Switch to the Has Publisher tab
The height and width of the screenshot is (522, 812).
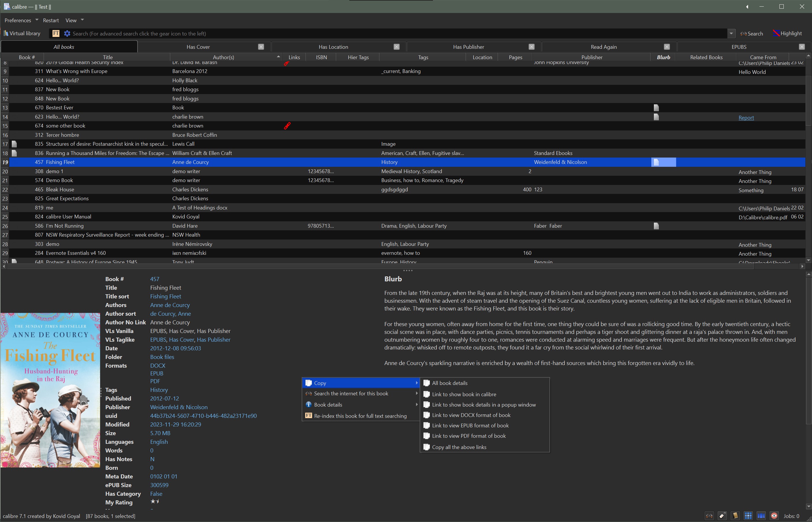[x=468, y=47]
